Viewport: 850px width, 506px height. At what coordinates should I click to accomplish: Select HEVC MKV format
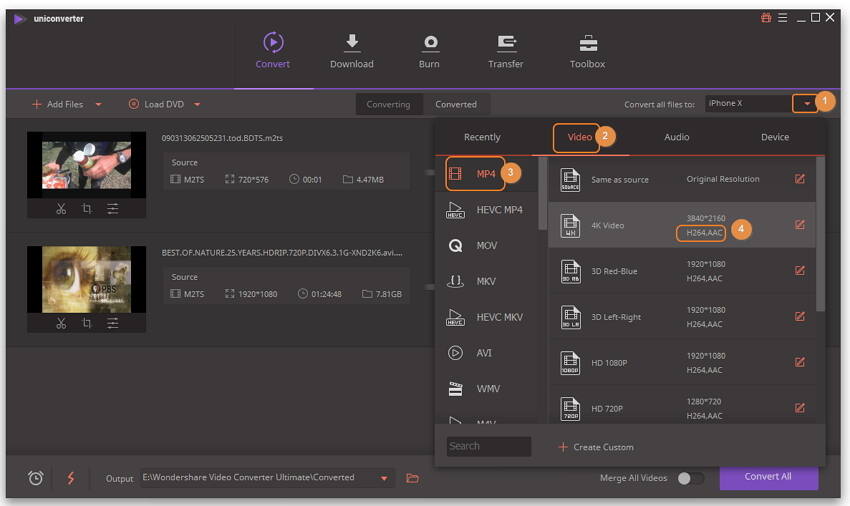tap(485, 317)
